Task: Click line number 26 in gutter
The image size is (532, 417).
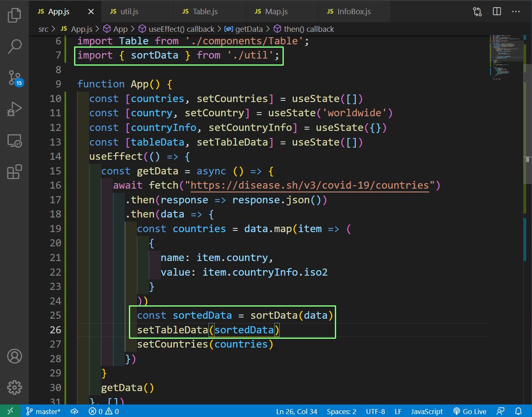Action: (x=56, y=330)
